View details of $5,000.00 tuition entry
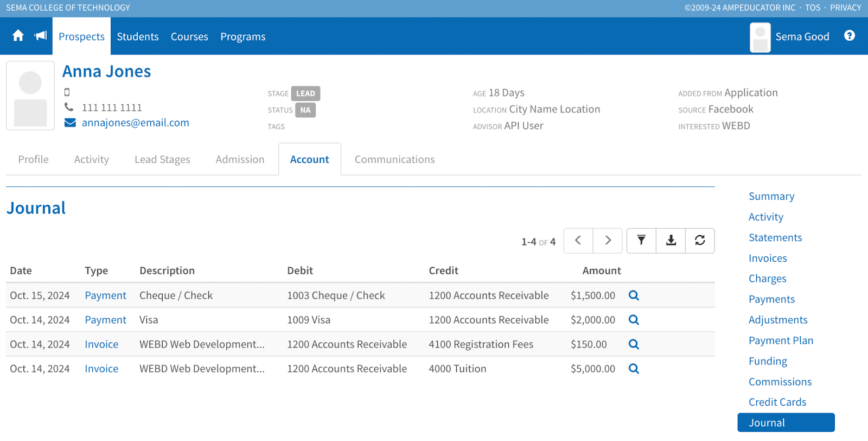Screen dimensions: 868x441 click(x=634, y=369)
